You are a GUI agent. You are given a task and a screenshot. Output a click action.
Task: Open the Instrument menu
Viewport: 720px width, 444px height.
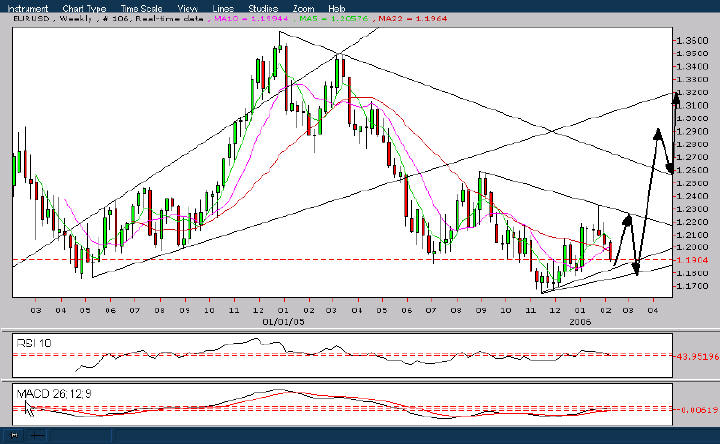click(x=28, y=8)
